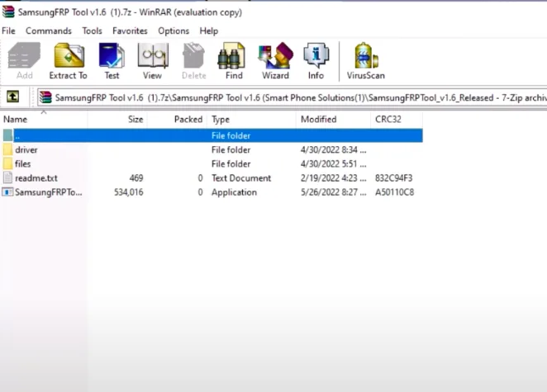Viewport: 547px width, 392px height.
Task: Click the highlighted row's File folder type
Action: tap(231, 135)
